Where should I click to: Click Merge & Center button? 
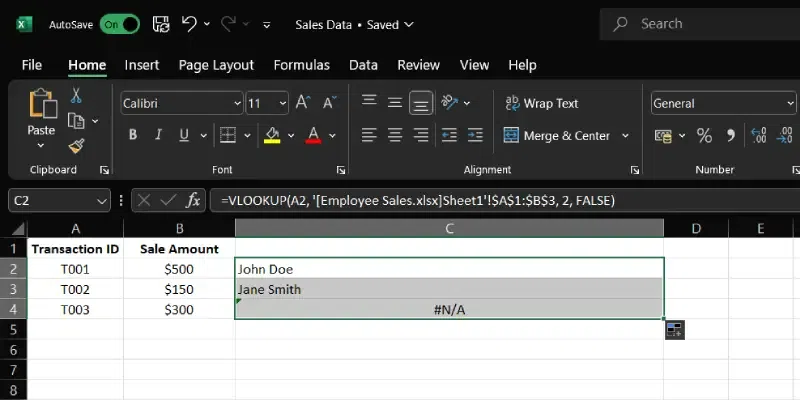557,136
